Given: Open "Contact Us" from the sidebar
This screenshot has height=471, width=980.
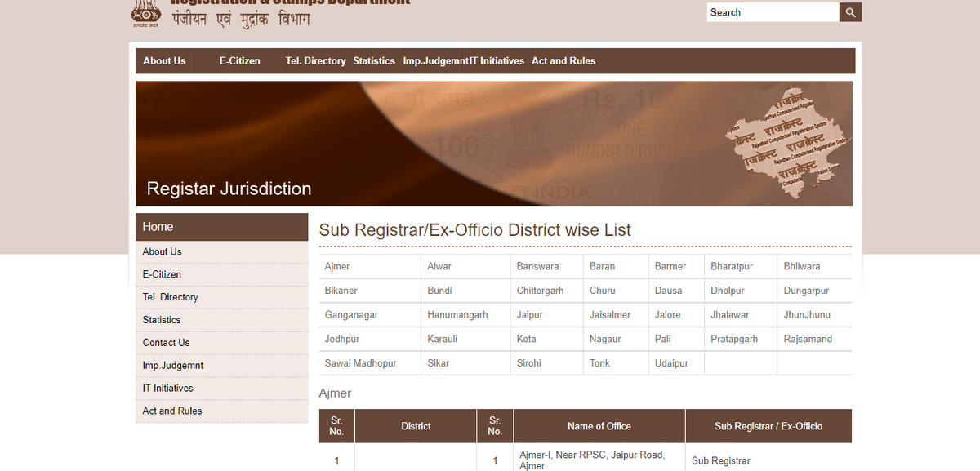Looking at the screenshot, I should [166, 343].
